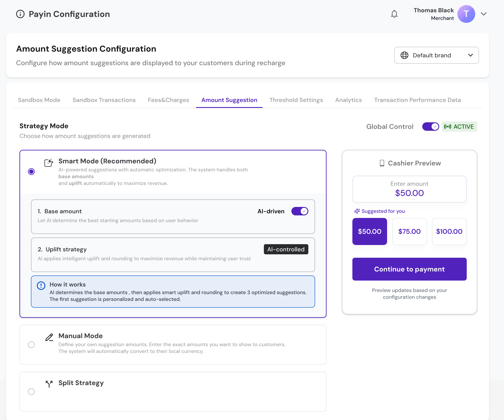Click the Suggested for you sparkle icon
The width and height of the screenshot is (504, 420).
[x=357, y=211]
